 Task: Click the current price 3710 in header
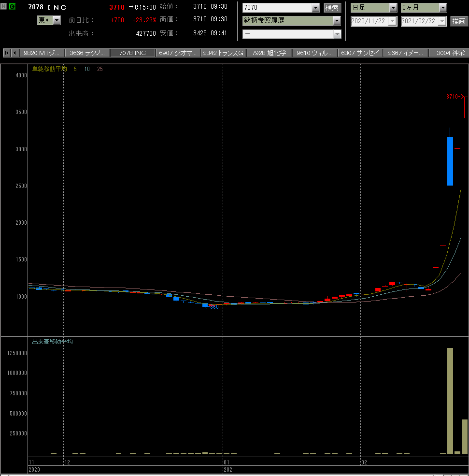click(x=117, y=7)
